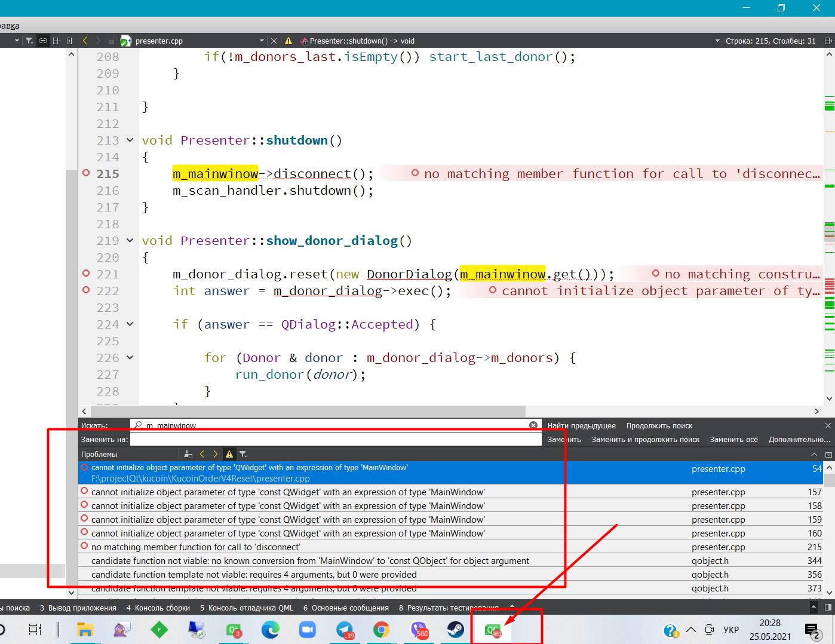Screen dimensions: 835x644
Task: Open Steam from the taskbar
Action: 455,630
